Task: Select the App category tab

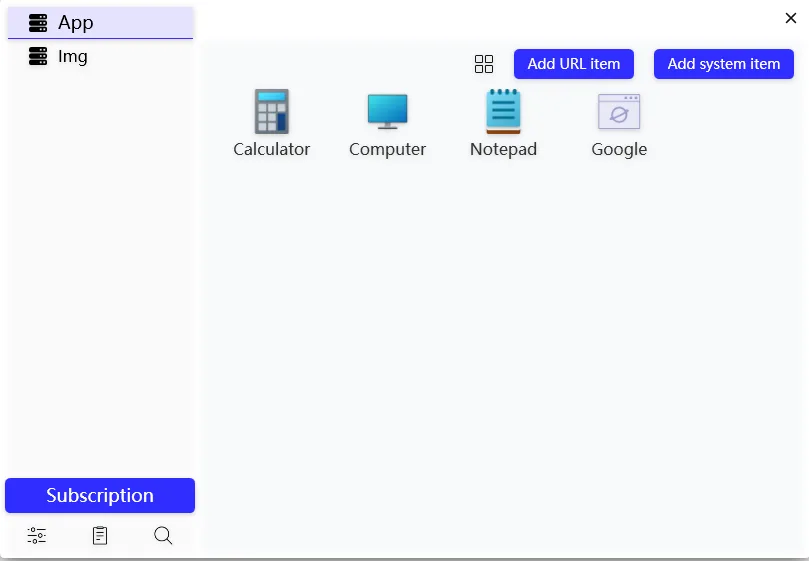Action: (x=101, y=23)
